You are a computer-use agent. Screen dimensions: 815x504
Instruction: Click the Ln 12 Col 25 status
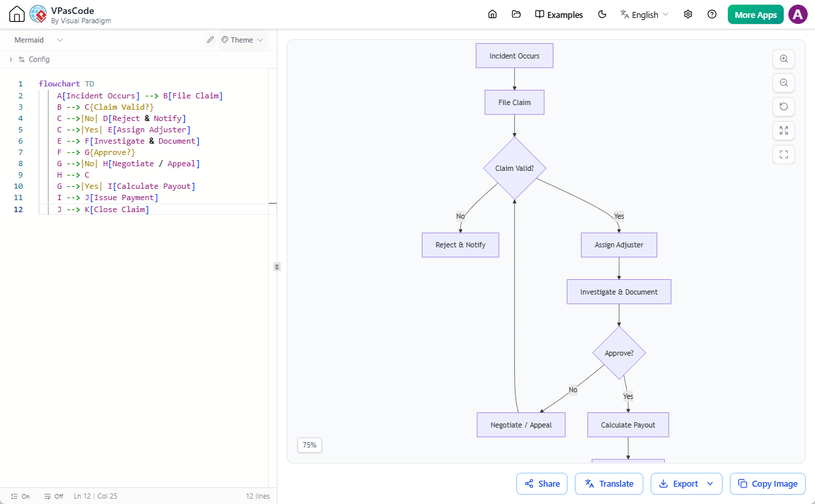96,496
